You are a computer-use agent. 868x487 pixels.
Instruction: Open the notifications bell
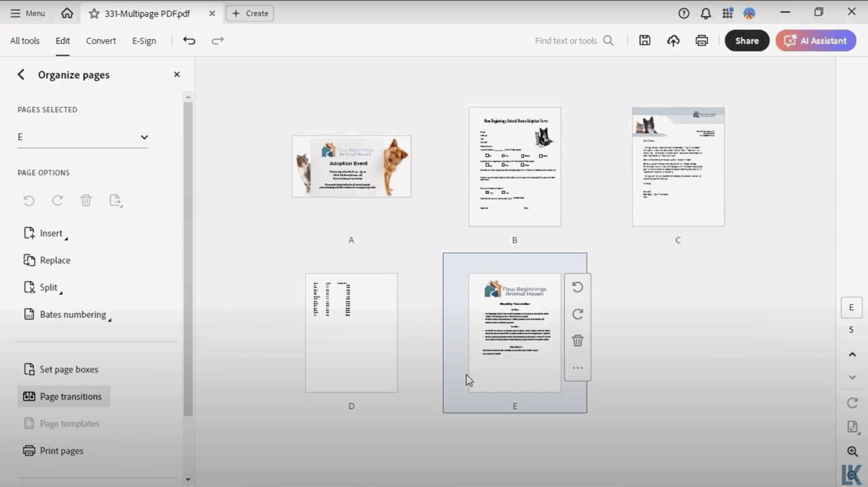coord(706,14)
